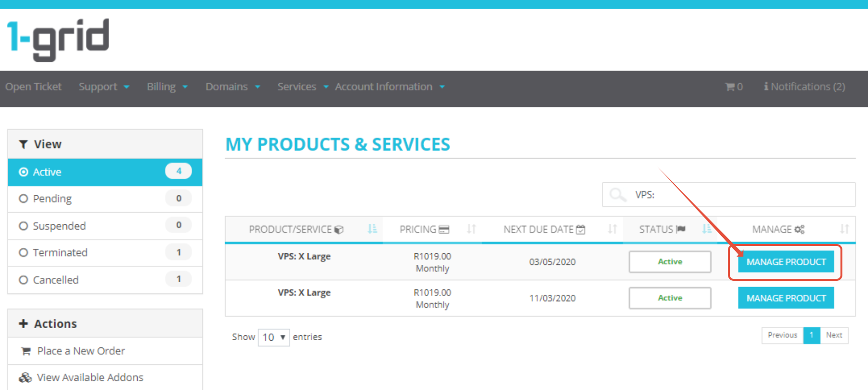Manage the VPS due 03/05/2020
868x390 pixels.
tap(786, 262)
